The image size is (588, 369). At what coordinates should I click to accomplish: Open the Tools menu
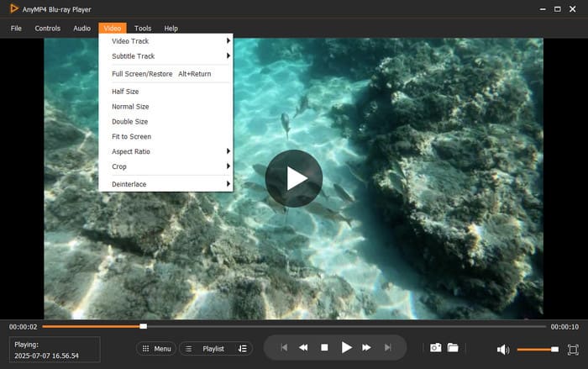(x=143, y=28)
